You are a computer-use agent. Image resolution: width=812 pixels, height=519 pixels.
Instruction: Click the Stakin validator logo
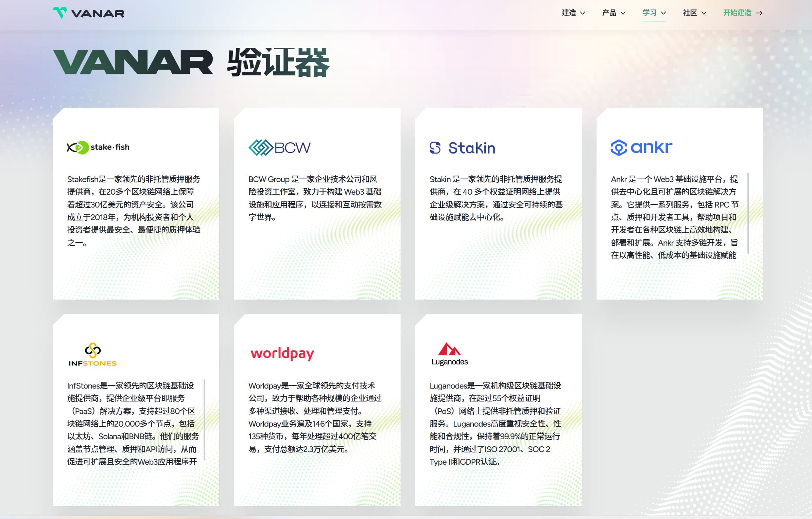coord(462,148)
